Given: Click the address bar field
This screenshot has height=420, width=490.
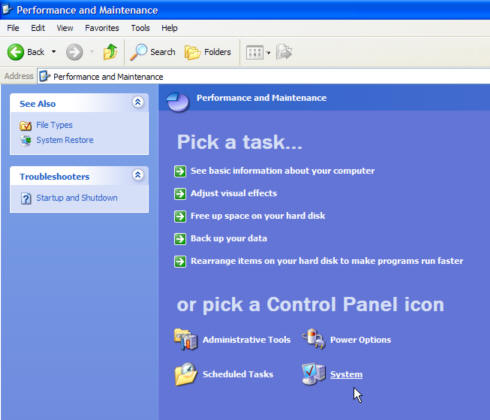Looking at the screenshot, I should point(263,77).
